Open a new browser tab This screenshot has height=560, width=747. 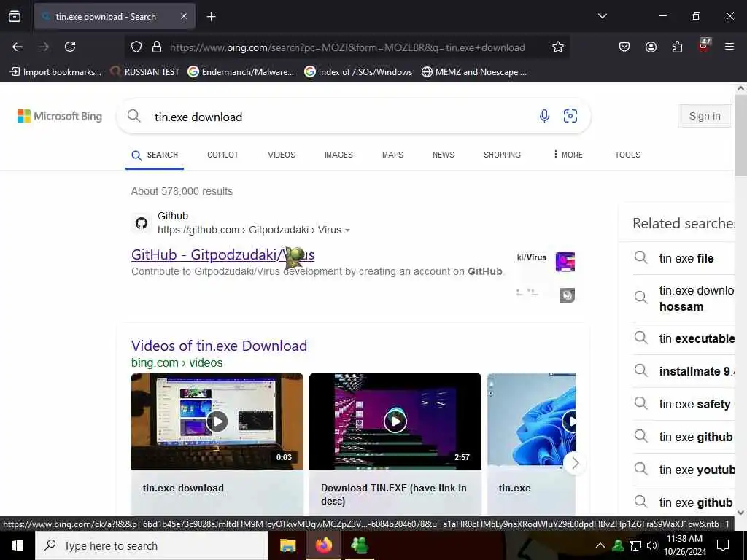coord(211,17)
